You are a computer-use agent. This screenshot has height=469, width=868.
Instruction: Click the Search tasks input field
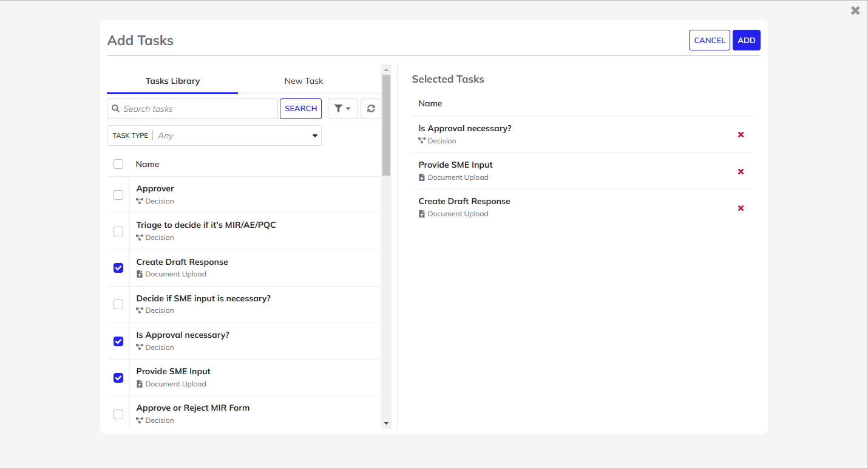[192, 109]
